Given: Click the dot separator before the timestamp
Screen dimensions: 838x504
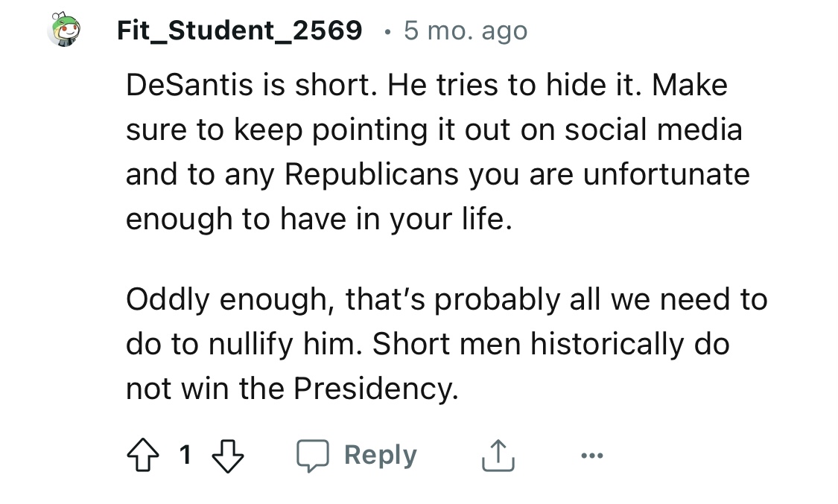Looking at the screenshot, I should (387, 32).
